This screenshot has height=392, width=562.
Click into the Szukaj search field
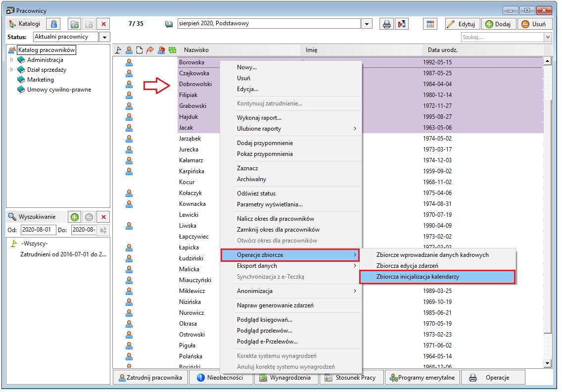coord(503,37)
